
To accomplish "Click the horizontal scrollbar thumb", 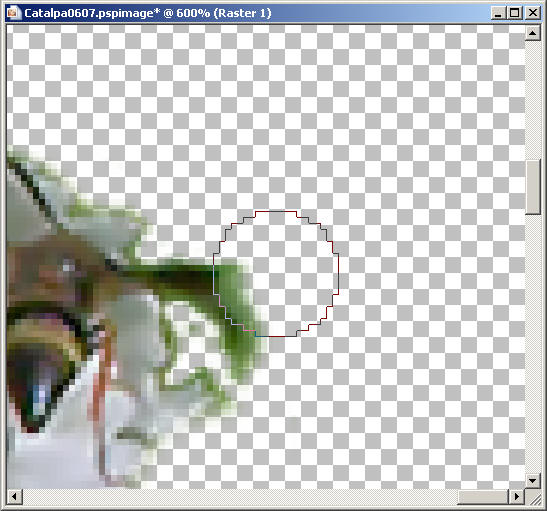I will coord(482,496).
